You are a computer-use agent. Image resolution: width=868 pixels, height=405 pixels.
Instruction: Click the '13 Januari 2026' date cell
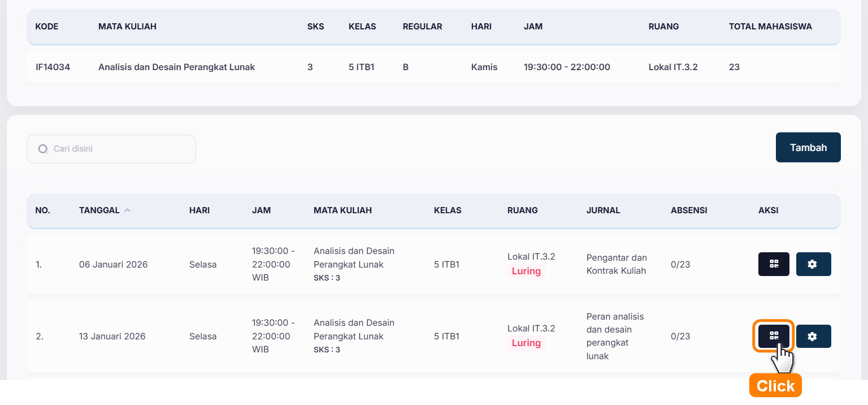click(112, 336)
